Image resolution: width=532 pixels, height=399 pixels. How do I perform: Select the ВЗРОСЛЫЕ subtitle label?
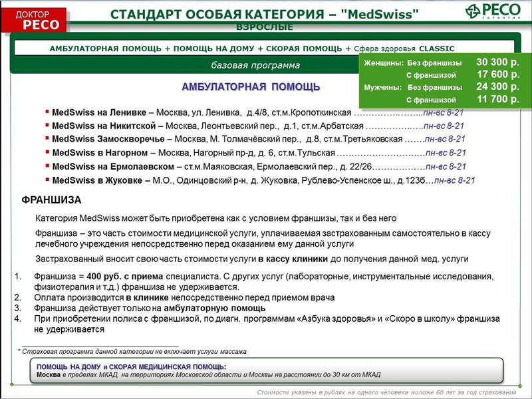tap(265, 28)
